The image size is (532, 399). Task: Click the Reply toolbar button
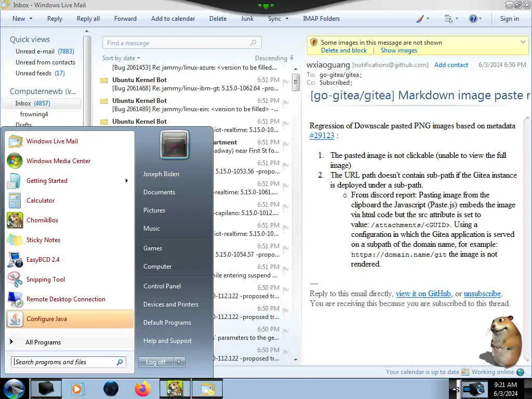tap(55, 19)
